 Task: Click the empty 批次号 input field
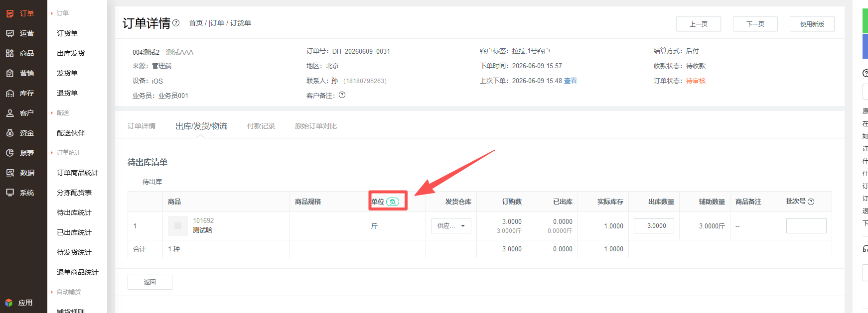[806, 226]
